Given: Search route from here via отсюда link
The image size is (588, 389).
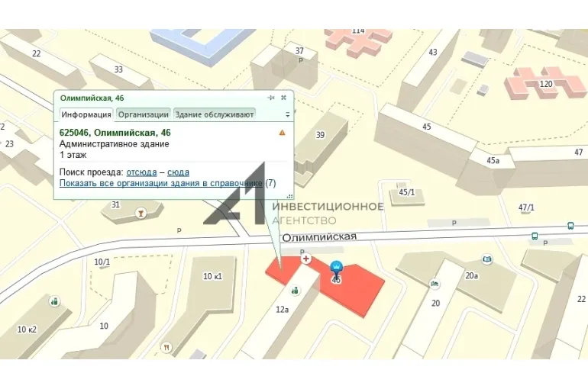Looking at the screenshot, I should coord(141,172).
